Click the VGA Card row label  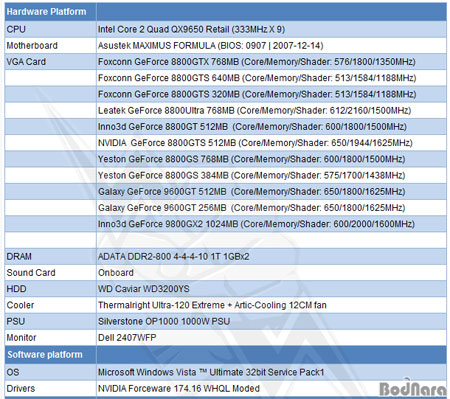click(x=26, y=62)
